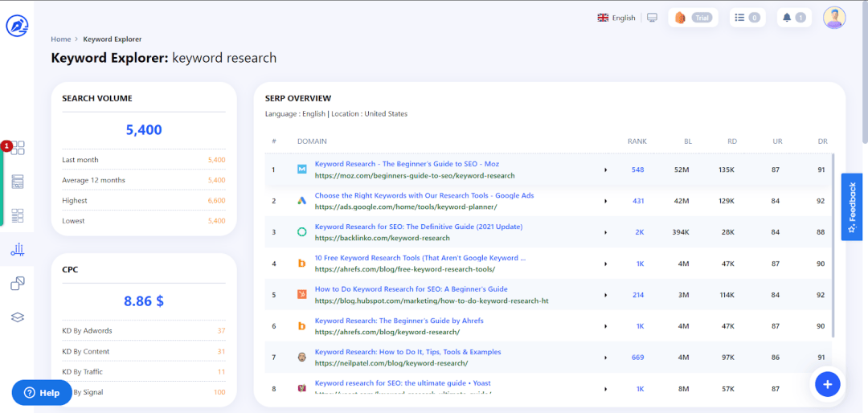Open the stacked layers icon in sidebar
Viewport: 868px width, 413px height.
pyautogui.click(x=18, y=317)
